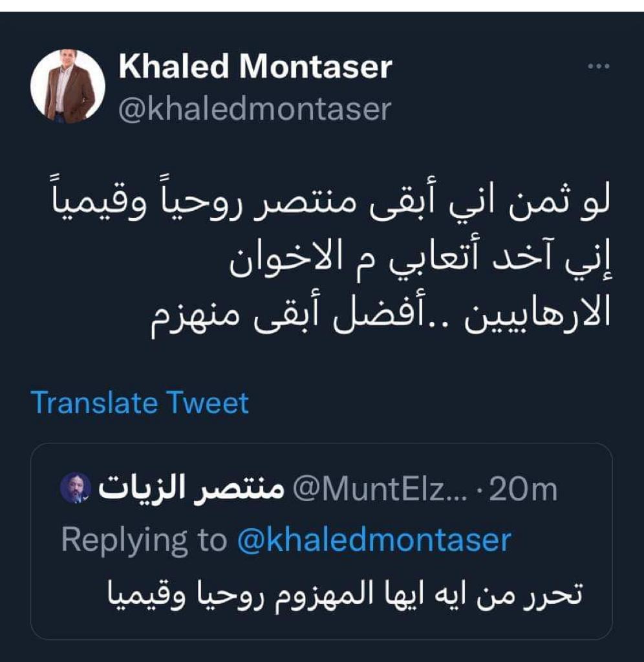Open the grey @khaledmontaser handle under the name

(x=255, y=109)
